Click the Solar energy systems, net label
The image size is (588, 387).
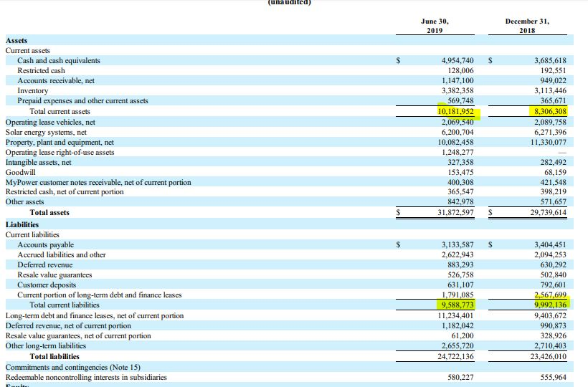pos(46,133)
